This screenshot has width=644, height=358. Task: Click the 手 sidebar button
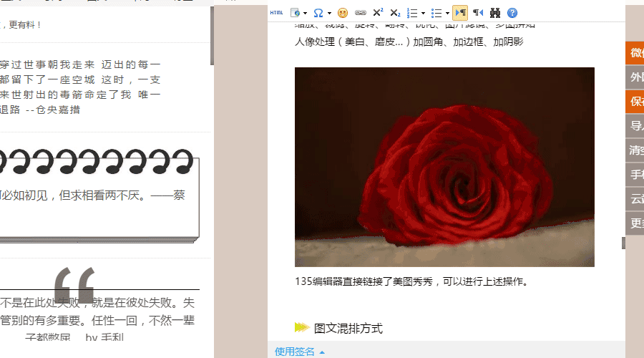(x=635, y=175)
